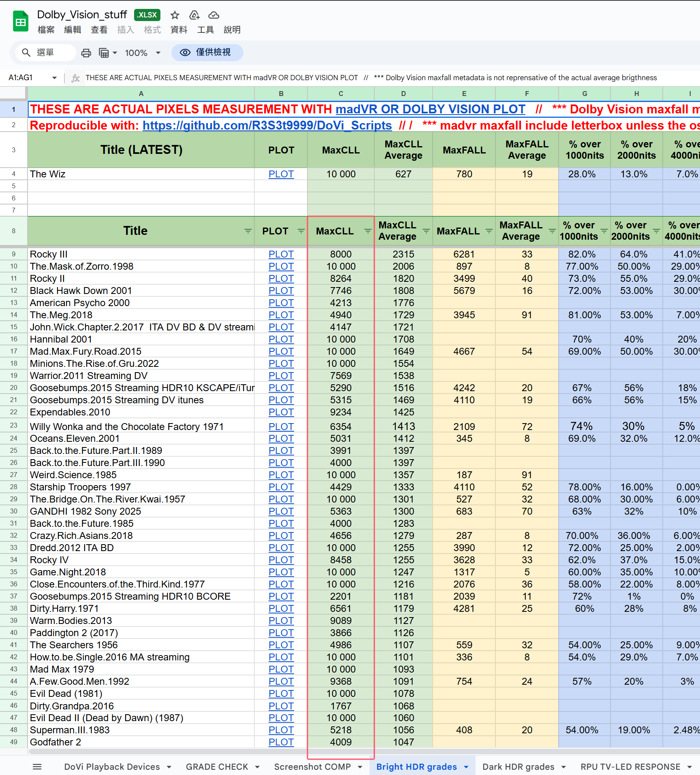This screenshot has width=700, height=775.
Task: Open the PLOT link for Godfather 2
Action: (x=281, y=742)
